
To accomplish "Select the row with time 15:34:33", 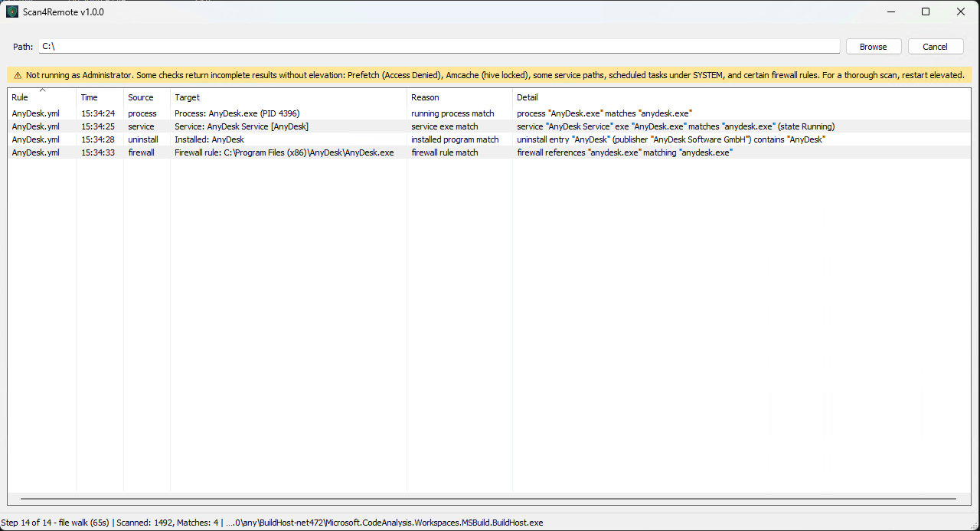I will [489, 152].
